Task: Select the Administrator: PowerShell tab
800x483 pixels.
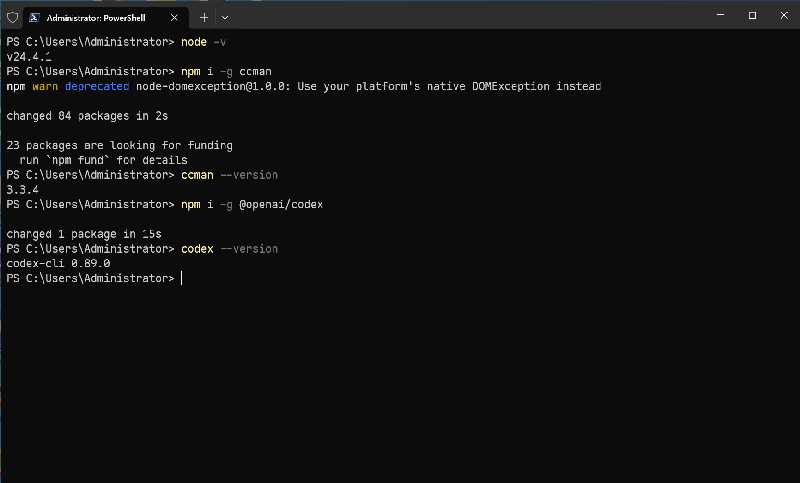Action: click(x=95, y=17)
